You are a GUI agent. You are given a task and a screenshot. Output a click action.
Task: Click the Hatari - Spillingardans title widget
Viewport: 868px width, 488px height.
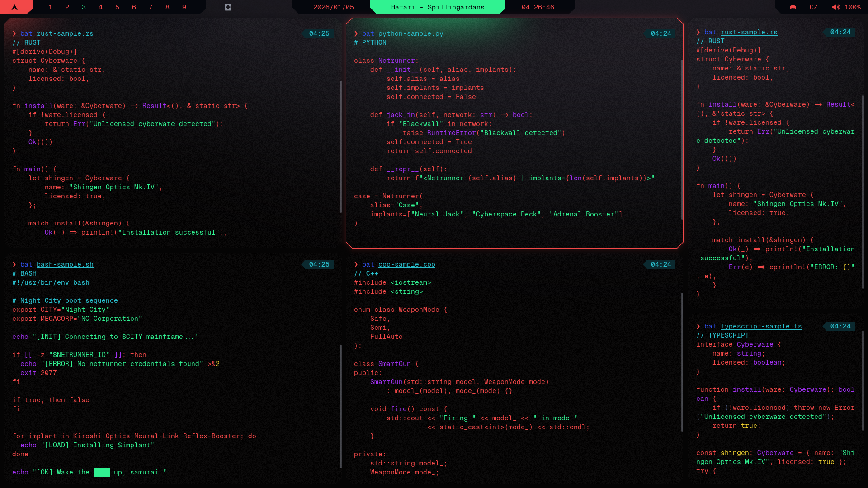437,7
